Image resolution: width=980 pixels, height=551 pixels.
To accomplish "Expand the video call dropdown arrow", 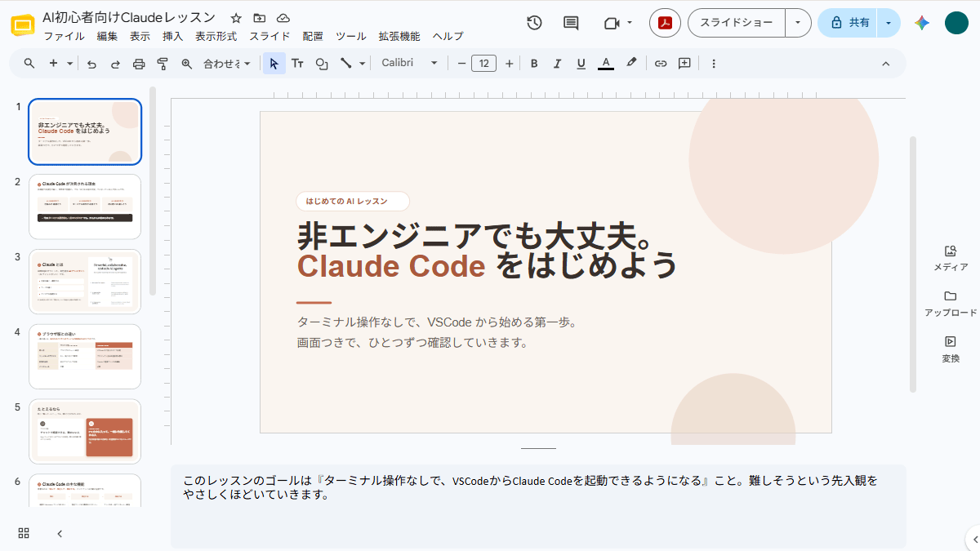I will pos(630,23).
